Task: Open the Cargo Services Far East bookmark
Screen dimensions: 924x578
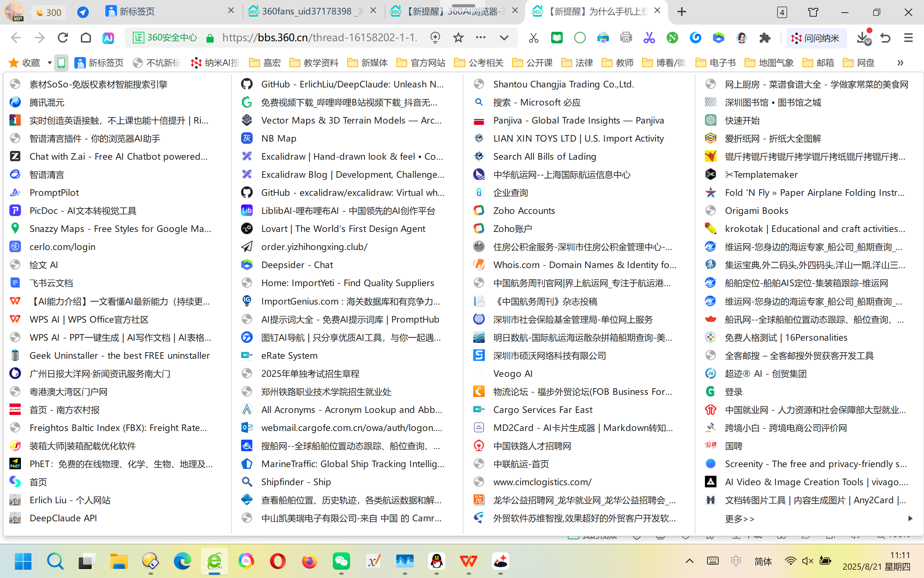Action: (579, 410)
